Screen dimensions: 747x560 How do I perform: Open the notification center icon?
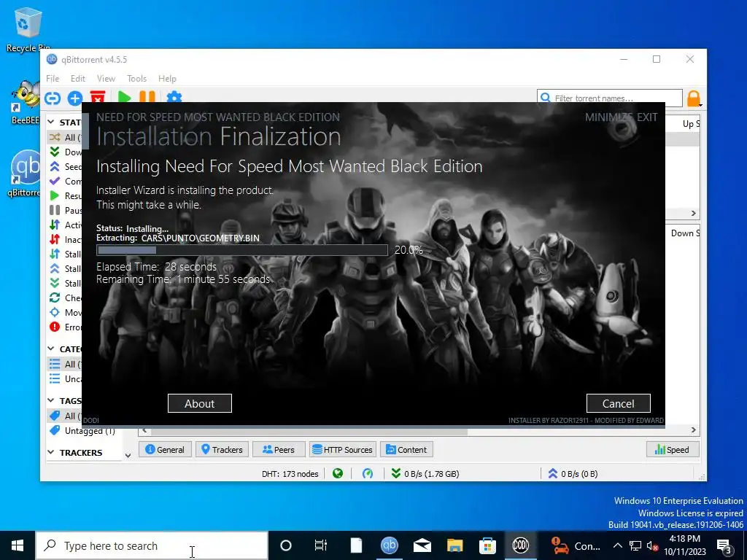coord(724,545)
